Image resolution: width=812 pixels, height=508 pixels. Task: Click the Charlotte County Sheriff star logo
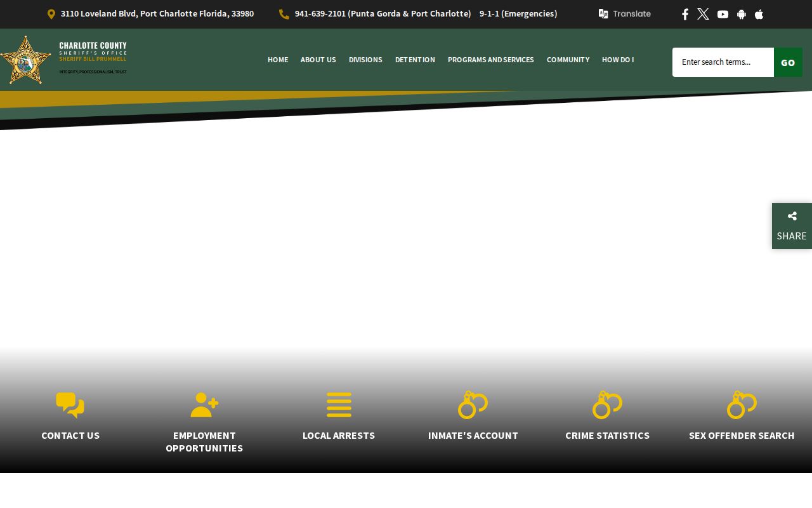(x=25, y=60)
